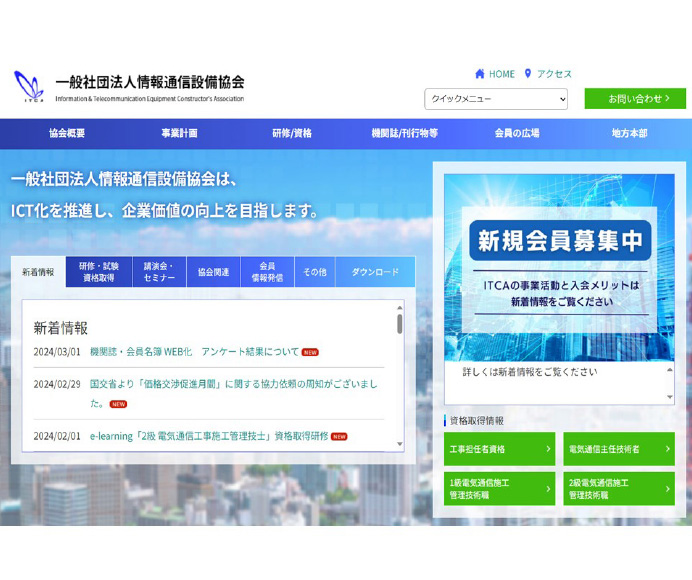The width and height of the screenshot is (692, 580).
Task: Select the 協会関連 tab
Action: tap(214, 272)
